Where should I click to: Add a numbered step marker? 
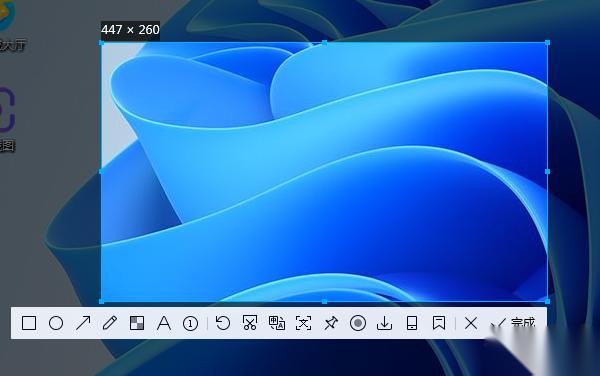191,324
